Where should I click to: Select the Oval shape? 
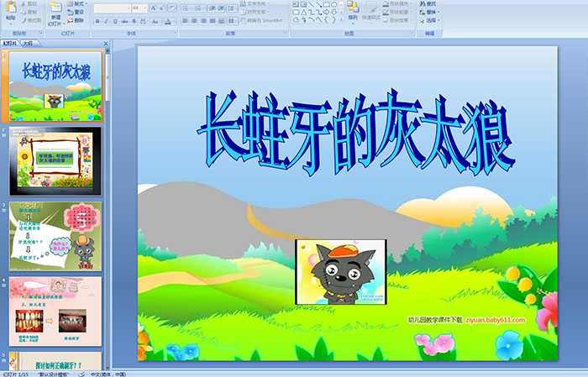point(333,4)
